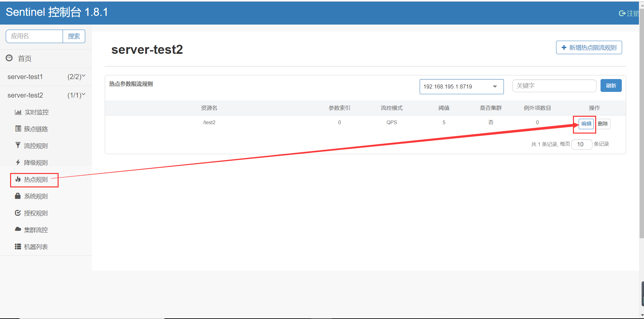Click the checkmark icon for 授权规则
Viewport: 644px width, 319px height.
(x=18, y=213)
